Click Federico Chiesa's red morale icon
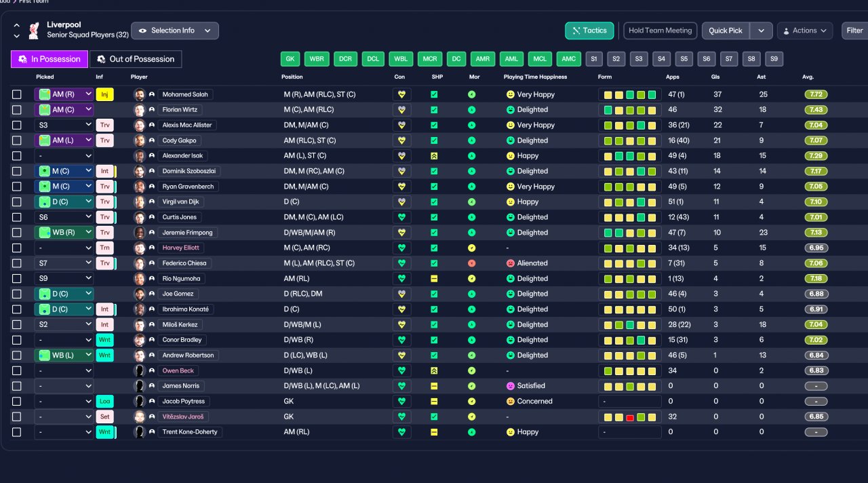Viewport: 868px width, 483px height. [x=472, y=263]
